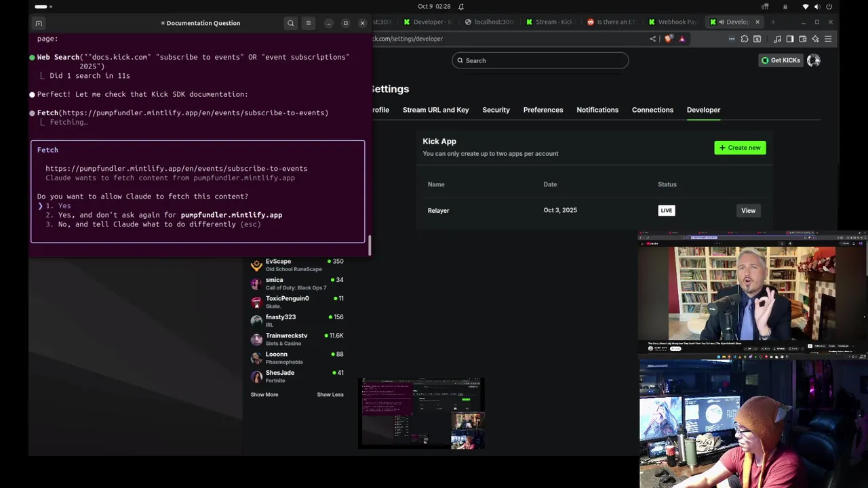Open ToxicPenguin0 channel in sidebar

click(x=297, y=302)
